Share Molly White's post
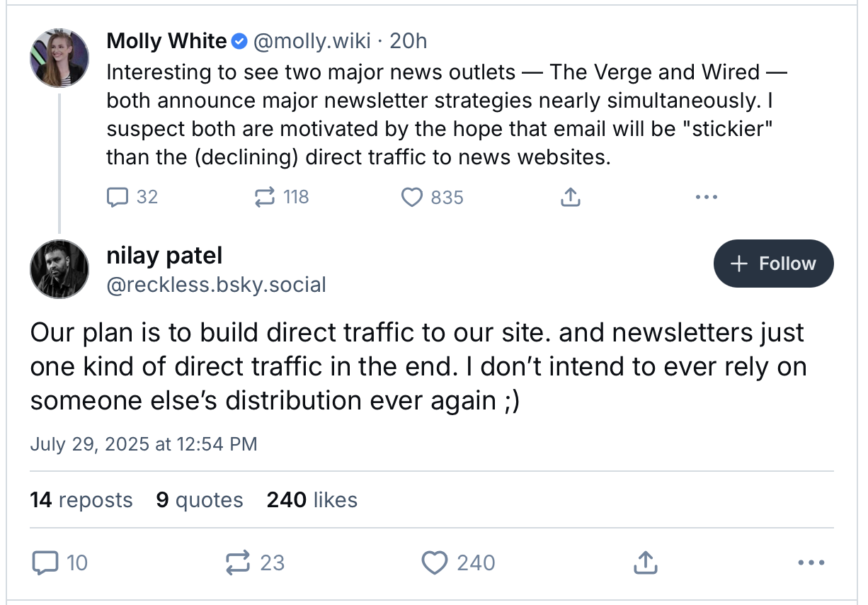 coord(570,197)
